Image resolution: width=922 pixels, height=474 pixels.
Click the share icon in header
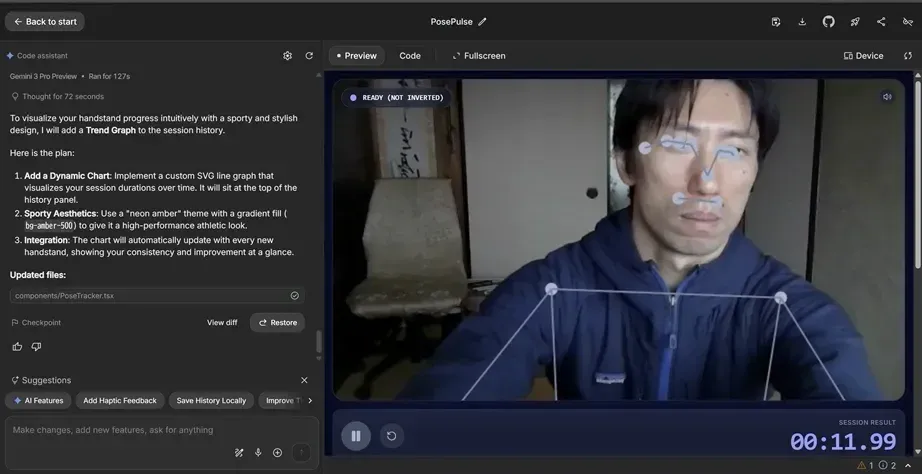[881, 22]
